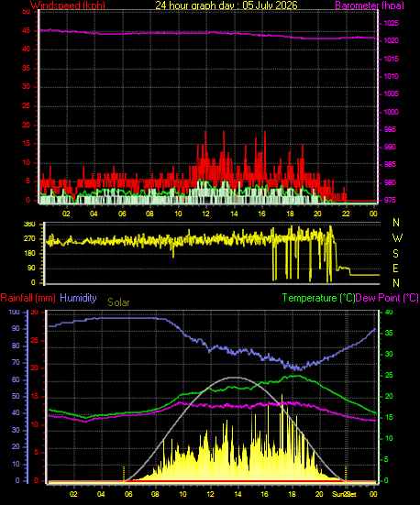The image size is (420, 505).
Task: Click the 100 value on humidity axis
Action: (x=14, y=313)
